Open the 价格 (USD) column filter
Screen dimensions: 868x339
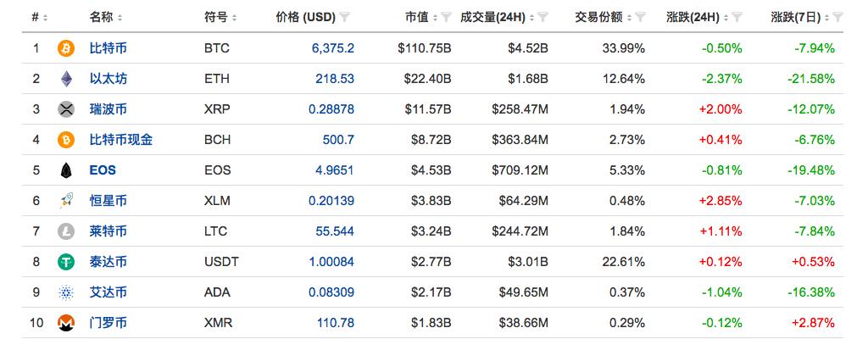(345, 17)
